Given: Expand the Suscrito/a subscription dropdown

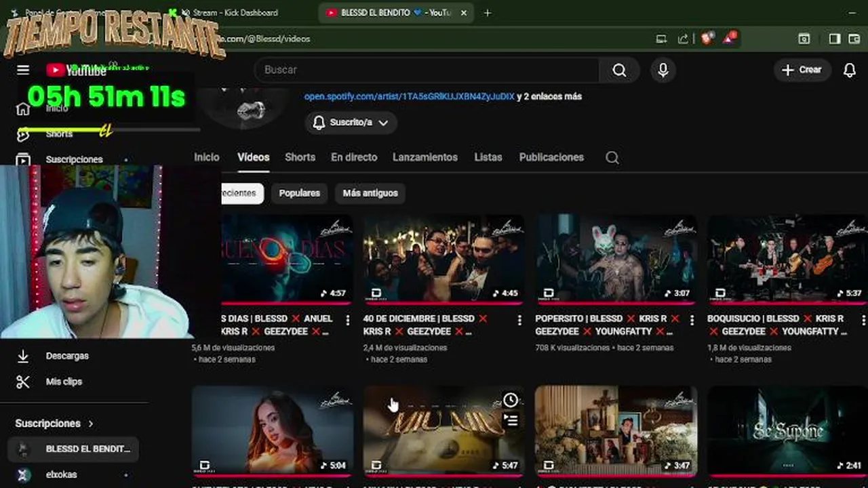Looking at the screenshot, I should [351, 123].
